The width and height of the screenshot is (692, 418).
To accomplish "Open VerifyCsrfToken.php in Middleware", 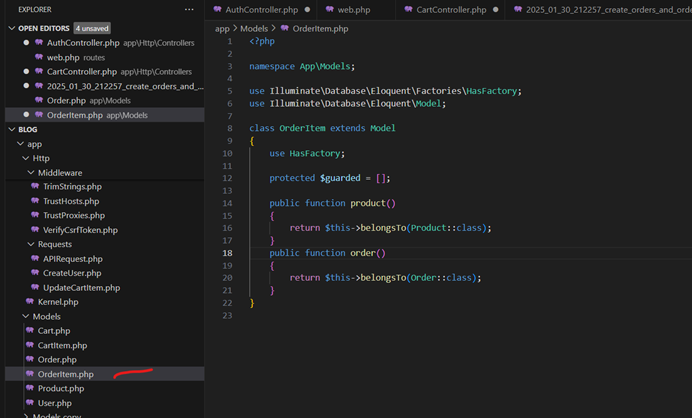I will 80,230.
